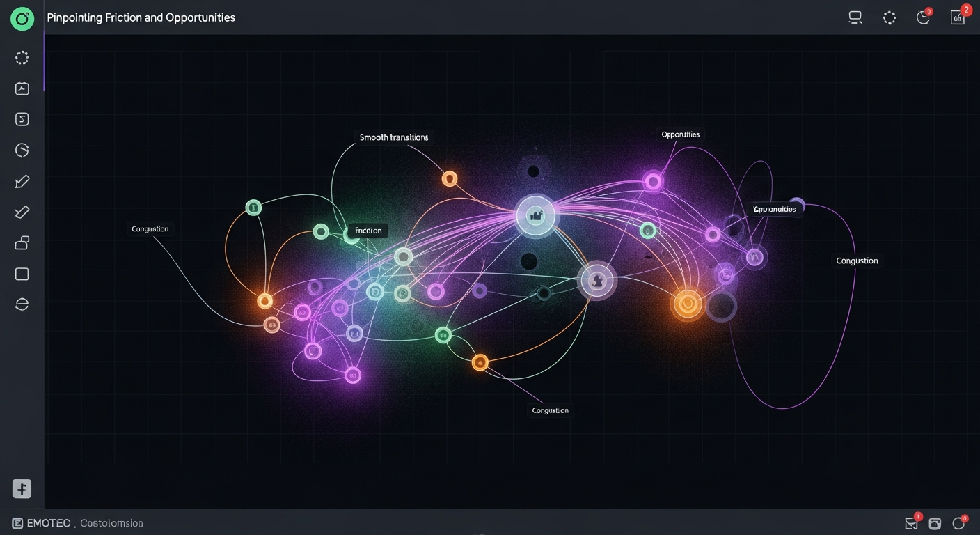Click the header dotted circle icon
Image resolution: width=980 pixels, height=535 pixels.
coord(890,18)
